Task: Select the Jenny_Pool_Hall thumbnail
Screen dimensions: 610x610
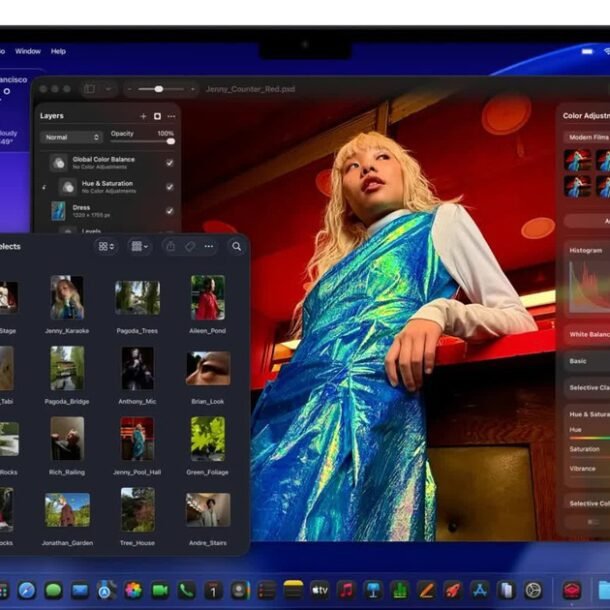Action: [x=137, y=438]
